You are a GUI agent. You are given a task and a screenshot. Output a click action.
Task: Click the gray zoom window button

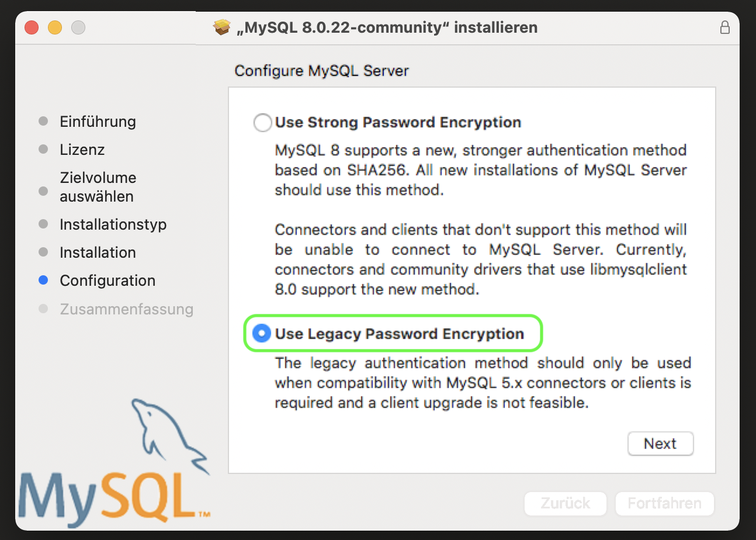(x=78, y=27)
